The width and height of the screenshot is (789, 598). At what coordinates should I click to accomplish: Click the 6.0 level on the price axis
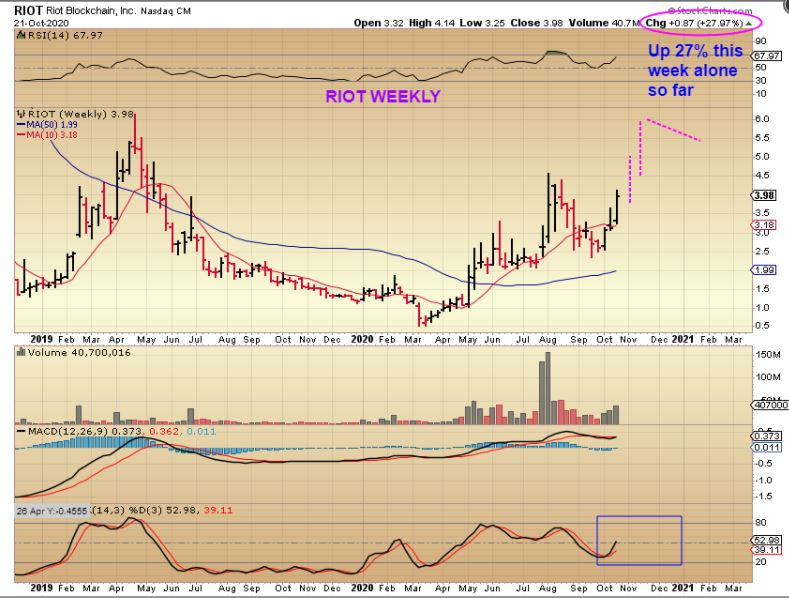pos(762,119)
